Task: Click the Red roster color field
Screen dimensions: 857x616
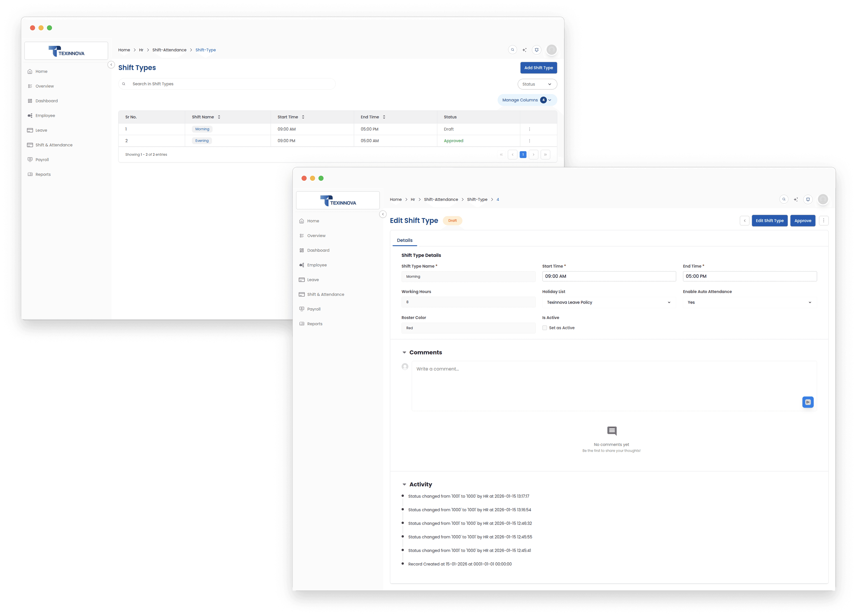Action: click(x=468, y=328)
